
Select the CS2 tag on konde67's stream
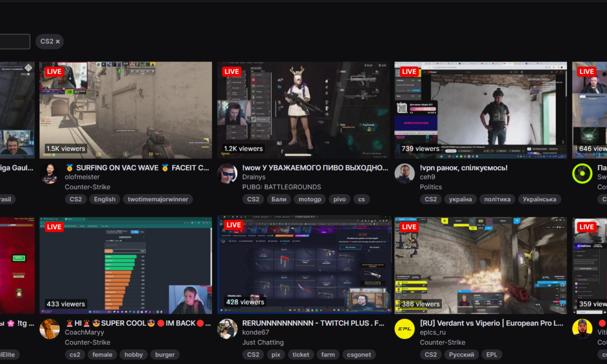tap(253, 354)
